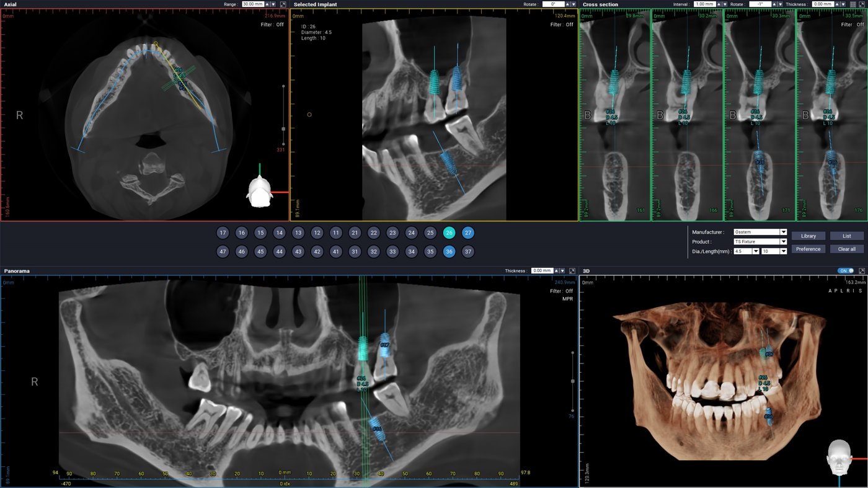Screen dimensions: 868x488
Task: Click the cross section Thickness input field
Action: pos(822,4)
